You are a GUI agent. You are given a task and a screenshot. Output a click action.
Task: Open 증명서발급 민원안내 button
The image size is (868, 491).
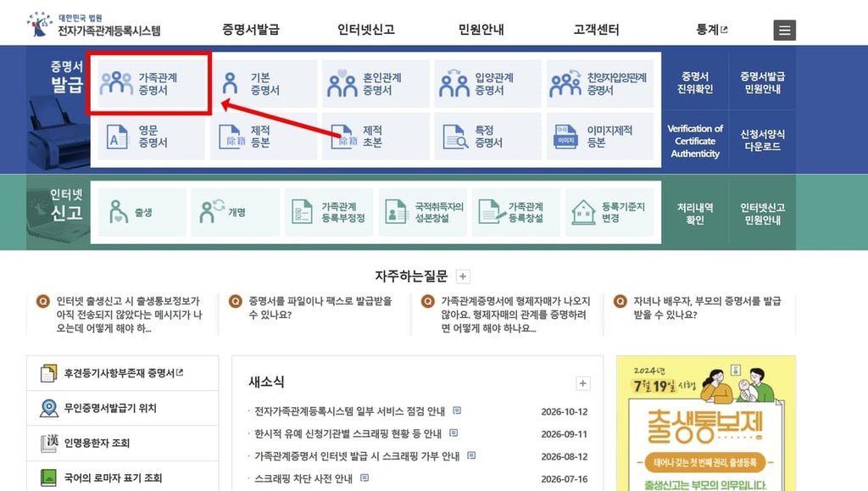coord(762,82)
